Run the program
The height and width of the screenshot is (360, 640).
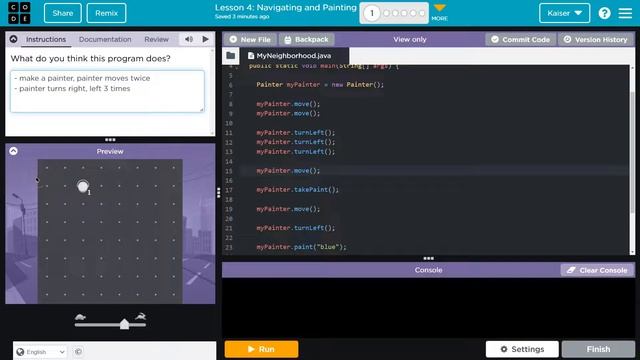coord(261,349)
